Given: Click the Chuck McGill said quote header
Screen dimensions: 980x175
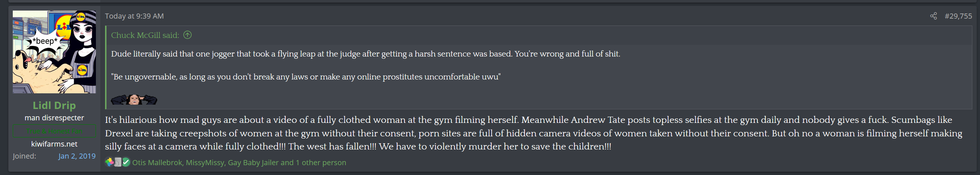Looking at the screenshot, I should [x=145, y=35].
